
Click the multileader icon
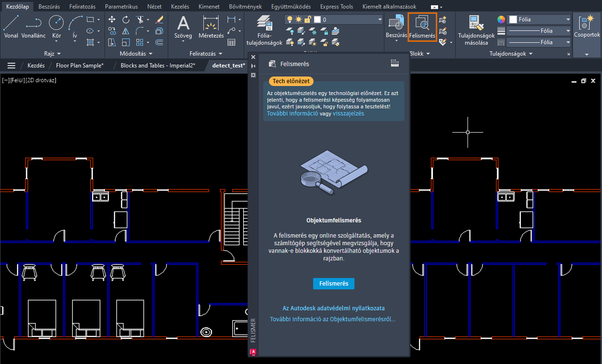pos(231,31)
